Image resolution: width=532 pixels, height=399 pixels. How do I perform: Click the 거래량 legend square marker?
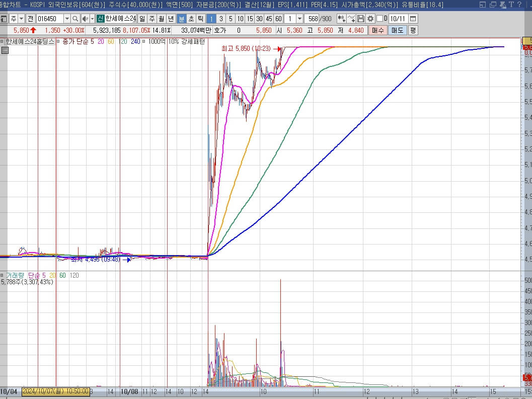coord(2,275)
